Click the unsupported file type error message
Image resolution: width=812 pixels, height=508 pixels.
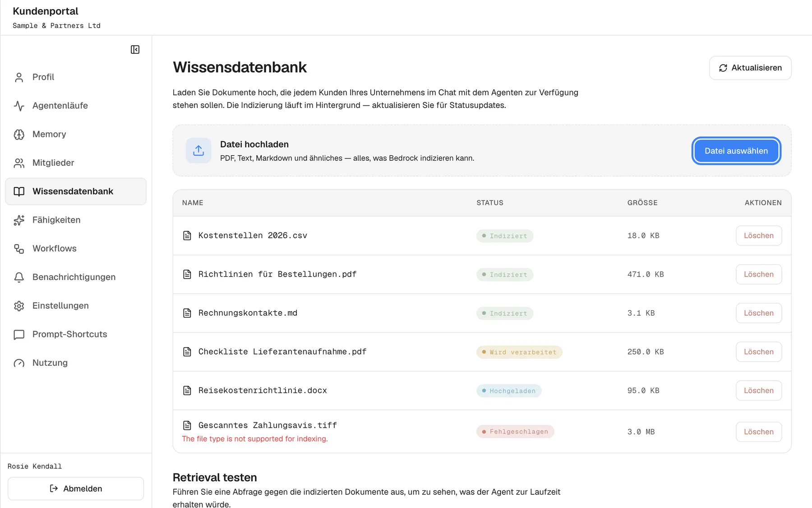[x=255, y=439]
